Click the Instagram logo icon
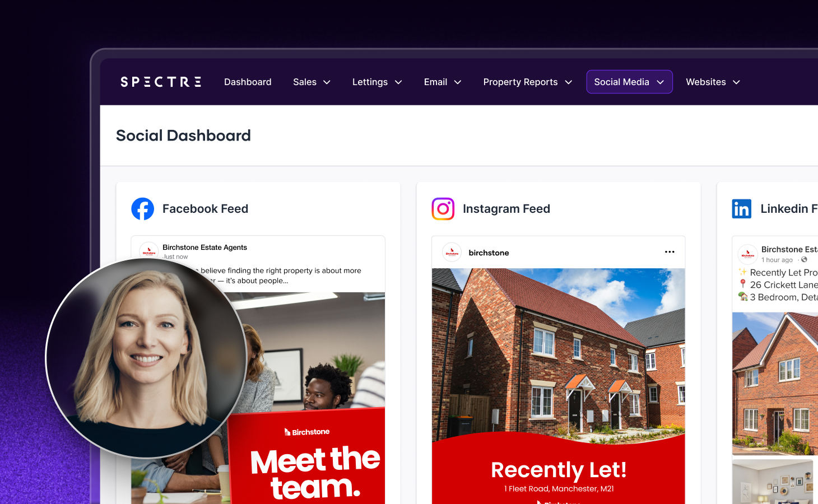818x504 pixels. tap(443, 209)
